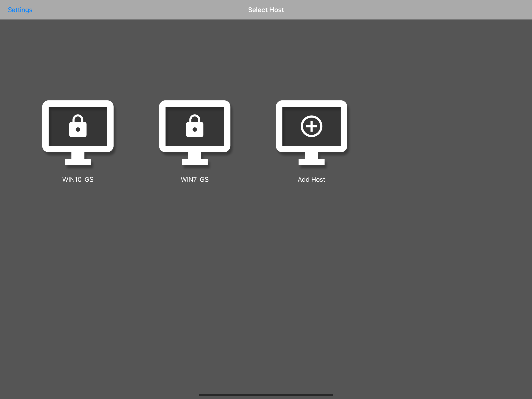This screenshot has height=399, width=532.
Task: Tap the home indicator bar
Action: pos(266,395)
